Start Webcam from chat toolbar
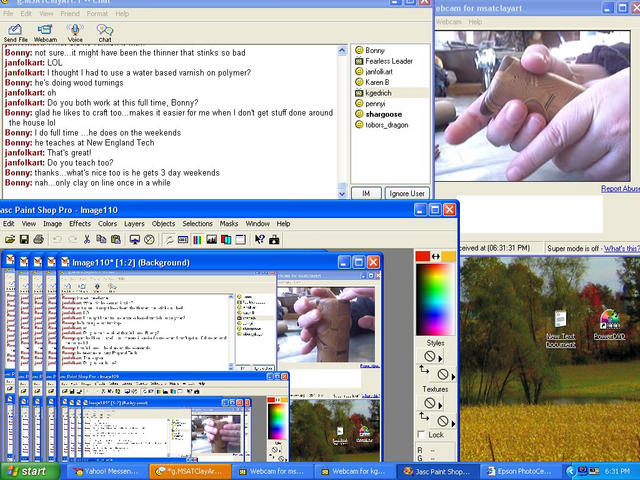The height and width of the screenshot is (480, 640). [45, 33]
